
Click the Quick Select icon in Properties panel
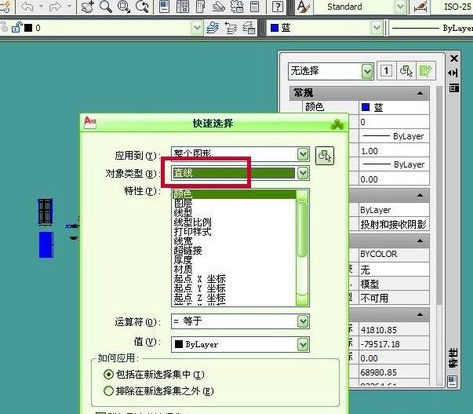pos(426,71)
